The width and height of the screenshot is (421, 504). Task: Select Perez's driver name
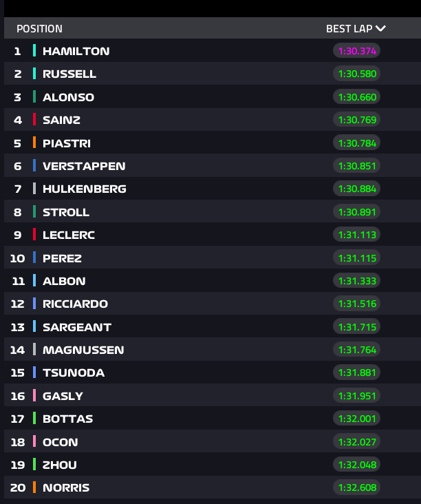62,258
